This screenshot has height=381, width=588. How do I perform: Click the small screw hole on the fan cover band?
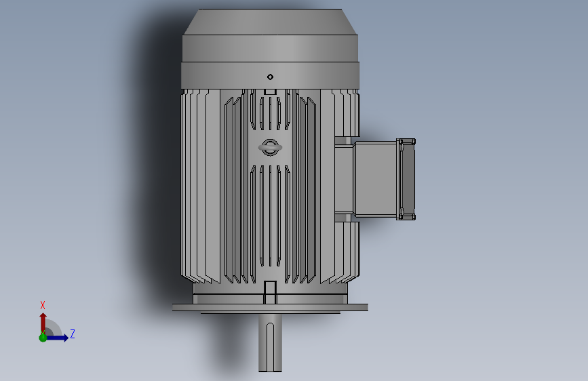pyautogui.click(x=270, y=77)
